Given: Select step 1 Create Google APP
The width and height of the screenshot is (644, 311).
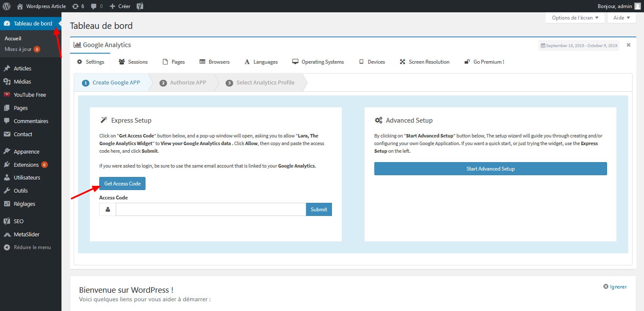Looking at the screenshot, I should pos(111,83).
